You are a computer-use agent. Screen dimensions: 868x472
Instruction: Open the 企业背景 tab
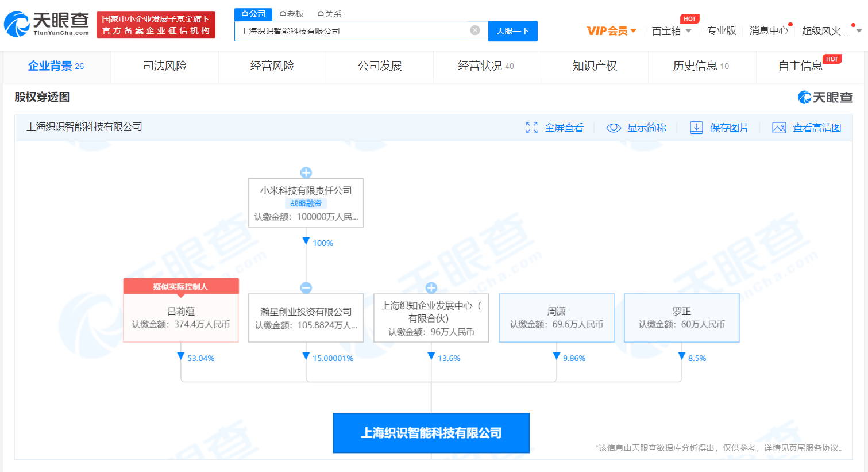pos(56,66)
